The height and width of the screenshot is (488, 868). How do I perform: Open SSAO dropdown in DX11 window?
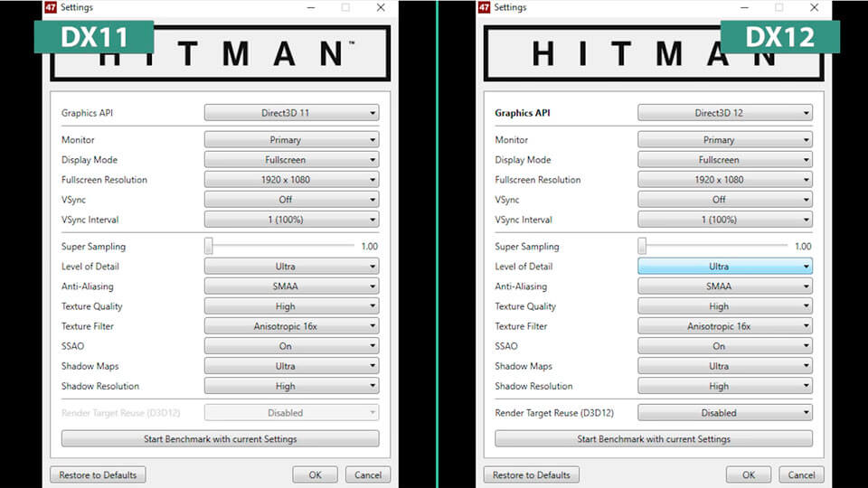coord(292,346)
